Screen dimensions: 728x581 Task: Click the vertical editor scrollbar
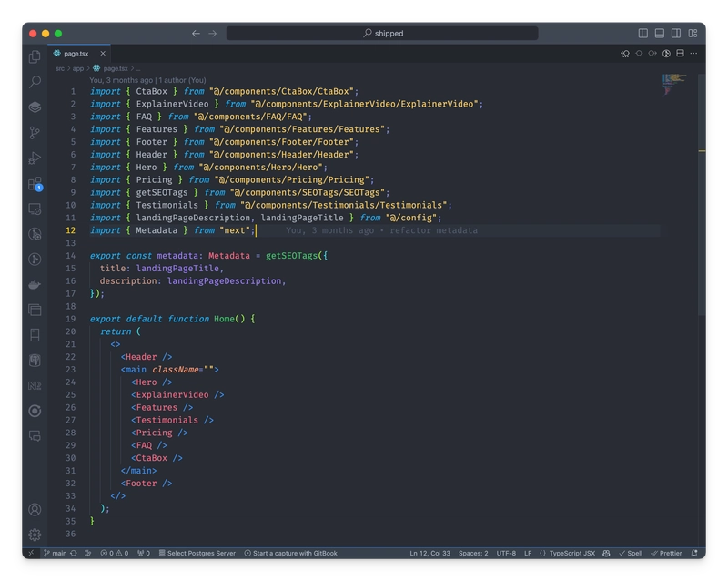click(x=702, y=195)
